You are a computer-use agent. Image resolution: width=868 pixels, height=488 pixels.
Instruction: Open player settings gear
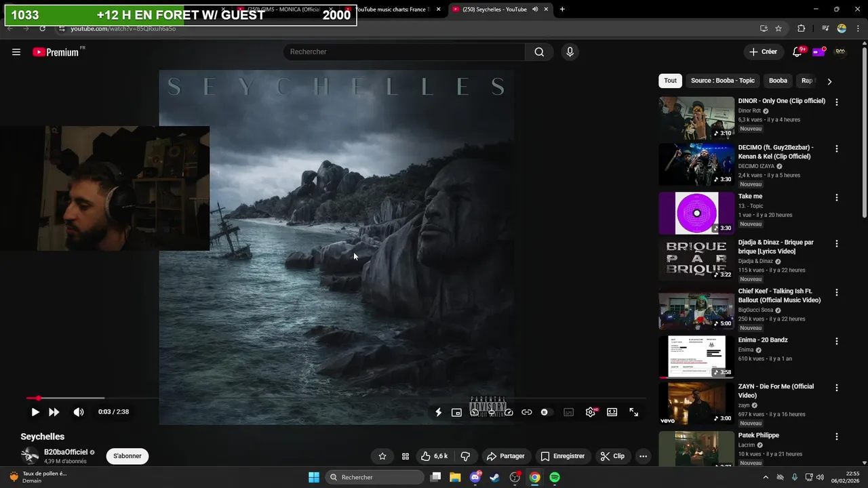591,412
